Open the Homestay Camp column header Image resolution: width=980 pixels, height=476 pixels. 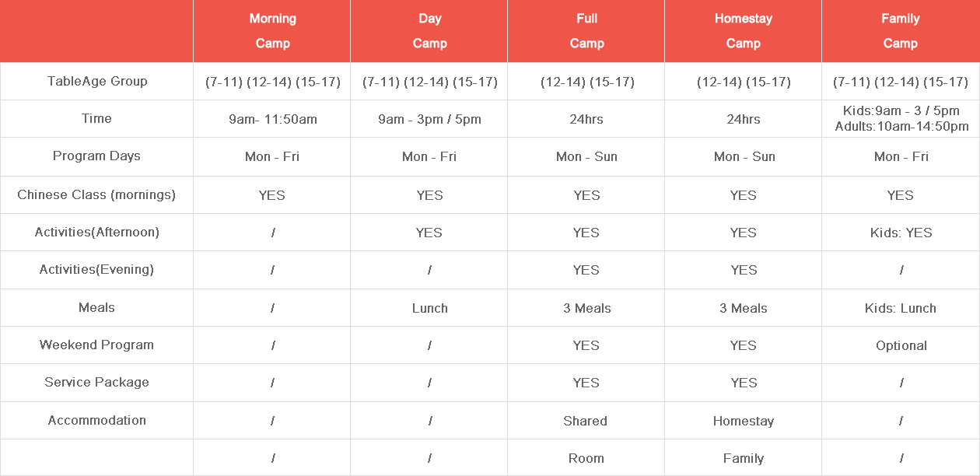(x=744, y=31)
